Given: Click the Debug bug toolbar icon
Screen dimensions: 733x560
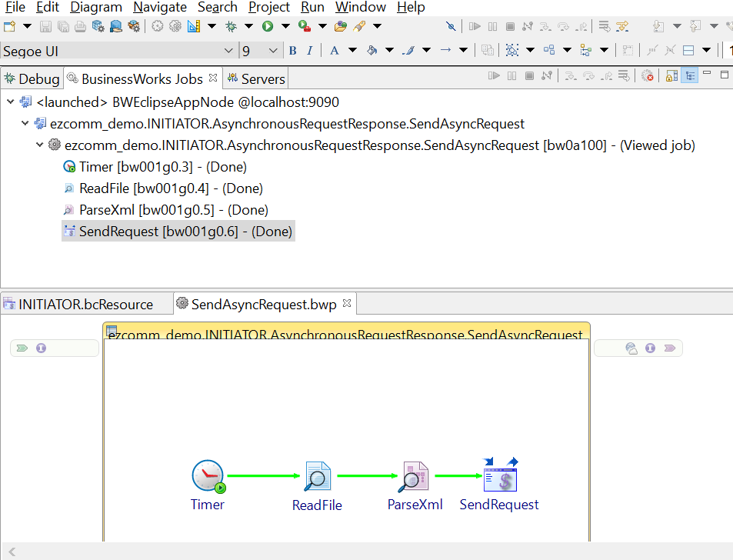Looking at the screenshot, I should click(231, 26).
